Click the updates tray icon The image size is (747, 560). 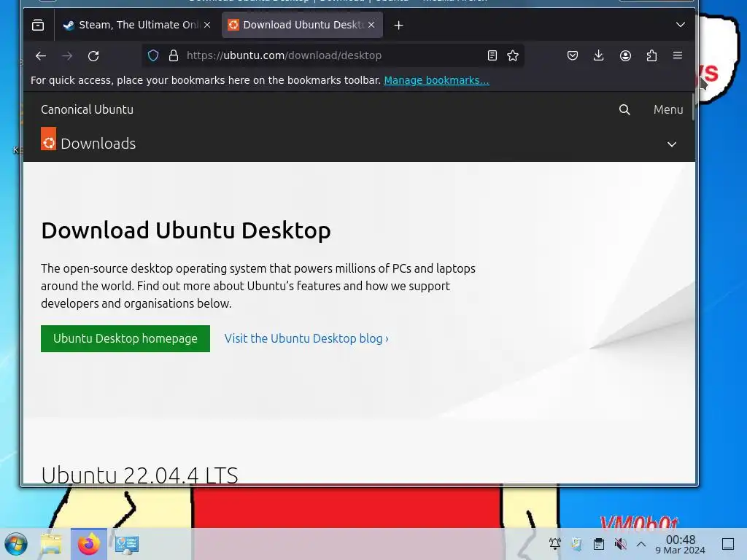tap(576, 544)
